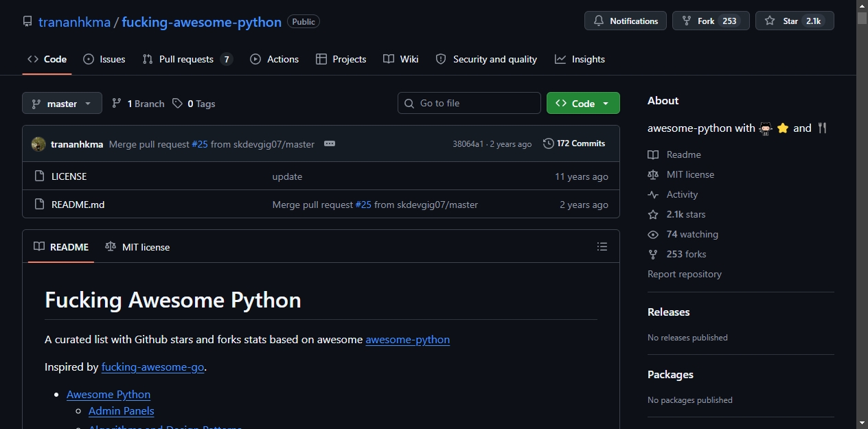Star this repository
Screen dimensions: 868x429
pyautogui.click(x=795, y=21)
